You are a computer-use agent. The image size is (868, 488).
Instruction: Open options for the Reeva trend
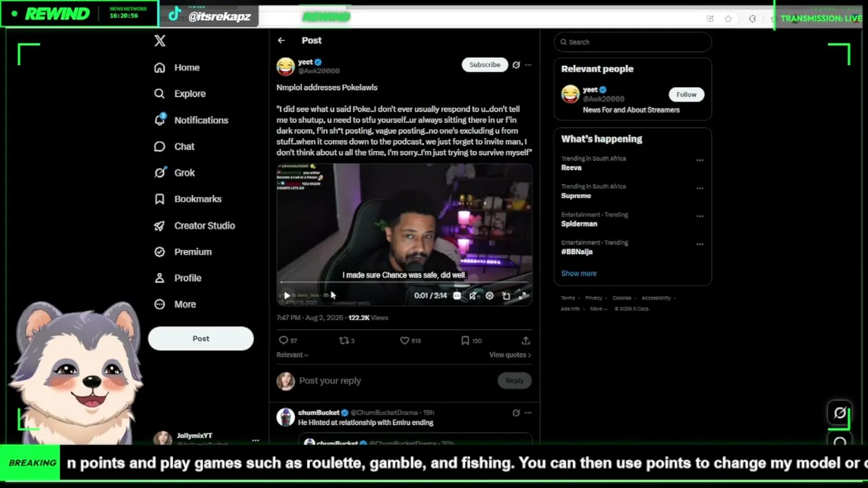700,161
